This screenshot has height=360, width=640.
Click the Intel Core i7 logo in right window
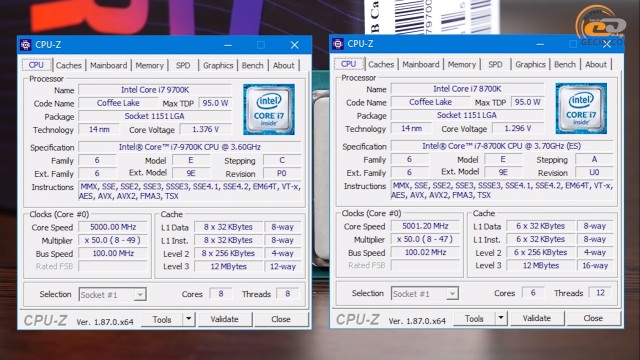pos(581,109)
